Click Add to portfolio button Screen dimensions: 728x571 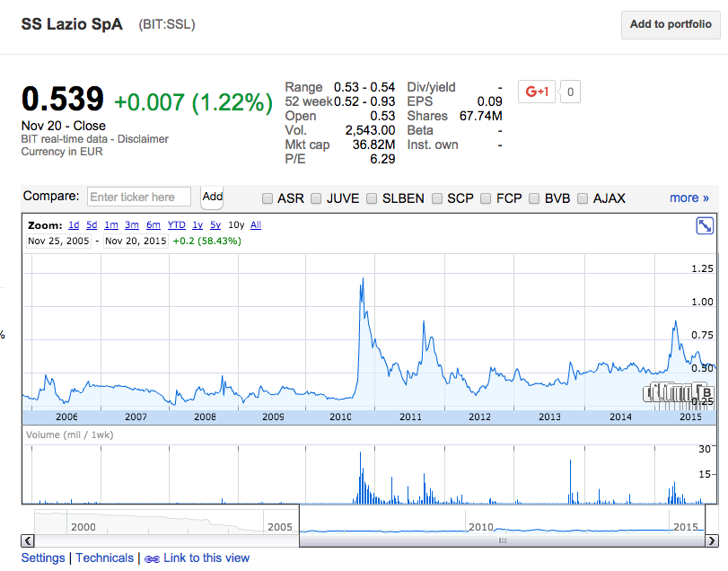[671, 24]
